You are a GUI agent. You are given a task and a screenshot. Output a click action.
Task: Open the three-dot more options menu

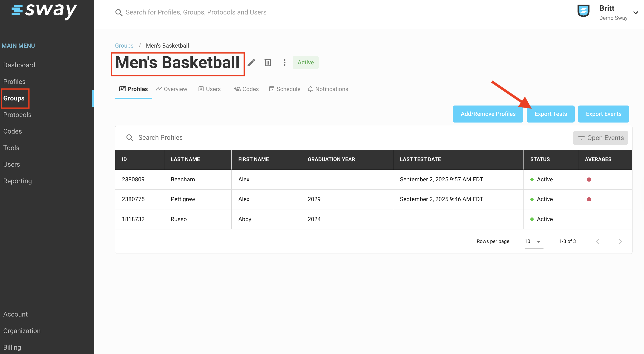point(285,63)
